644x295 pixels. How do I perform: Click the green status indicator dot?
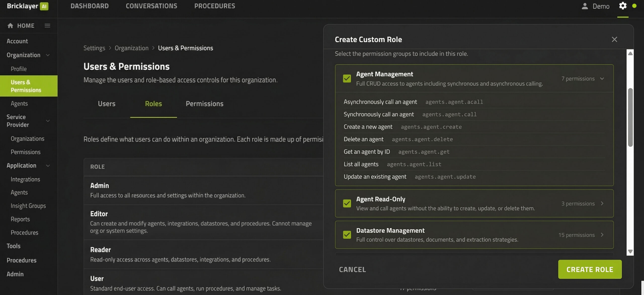click(x=634, y=6)
